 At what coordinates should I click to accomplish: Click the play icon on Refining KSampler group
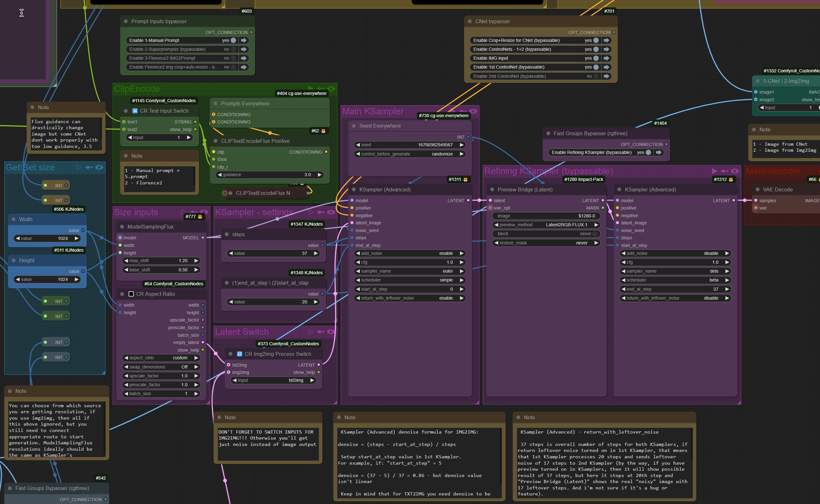[714, 171]
